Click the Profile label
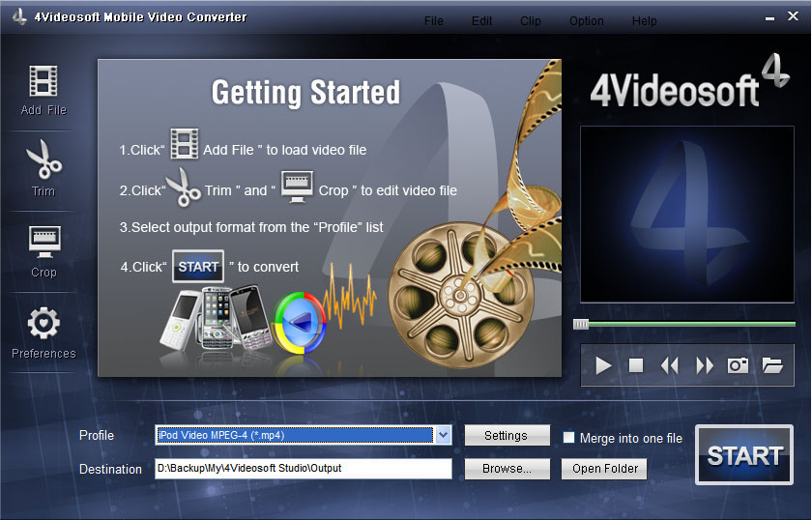This screenshot has width=812, height=520. point(97,435)
